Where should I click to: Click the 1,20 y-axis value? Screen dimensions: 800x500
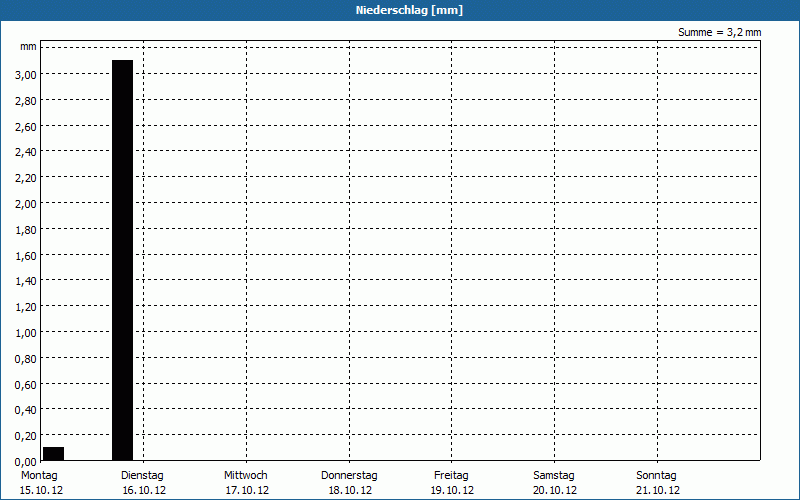26,307
